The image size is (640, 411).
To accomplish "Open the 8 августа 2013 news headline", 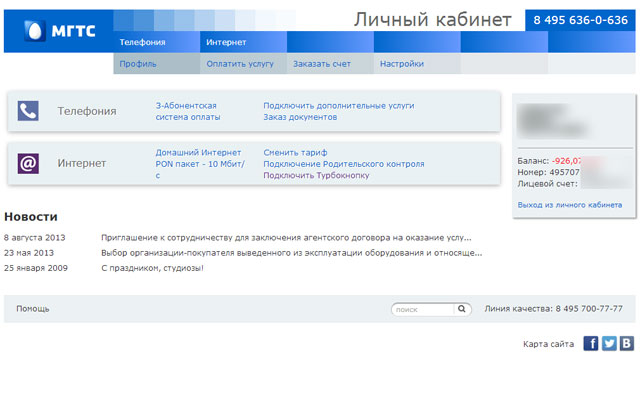I will (x=286, y=238).
